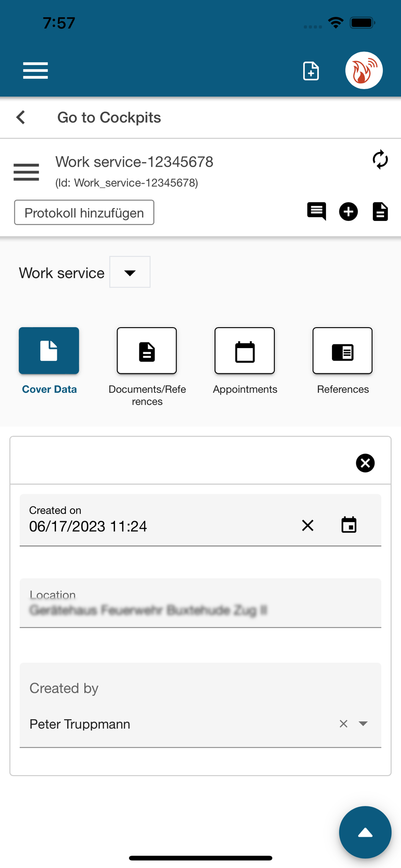401x868 pixels.
Task: Refresh the work service record
Action: 380,159
